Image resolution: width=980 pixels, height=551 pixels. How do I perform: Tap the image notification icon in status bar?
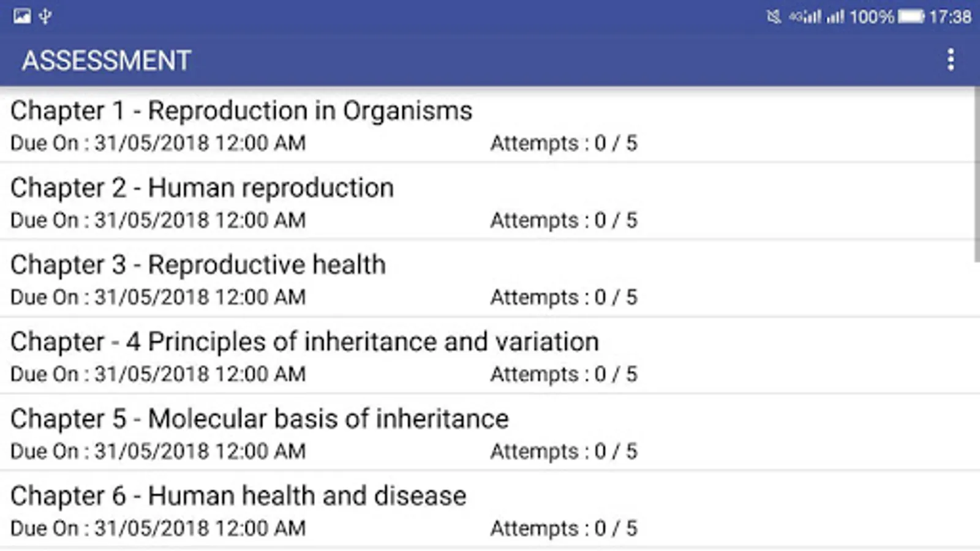22,16
